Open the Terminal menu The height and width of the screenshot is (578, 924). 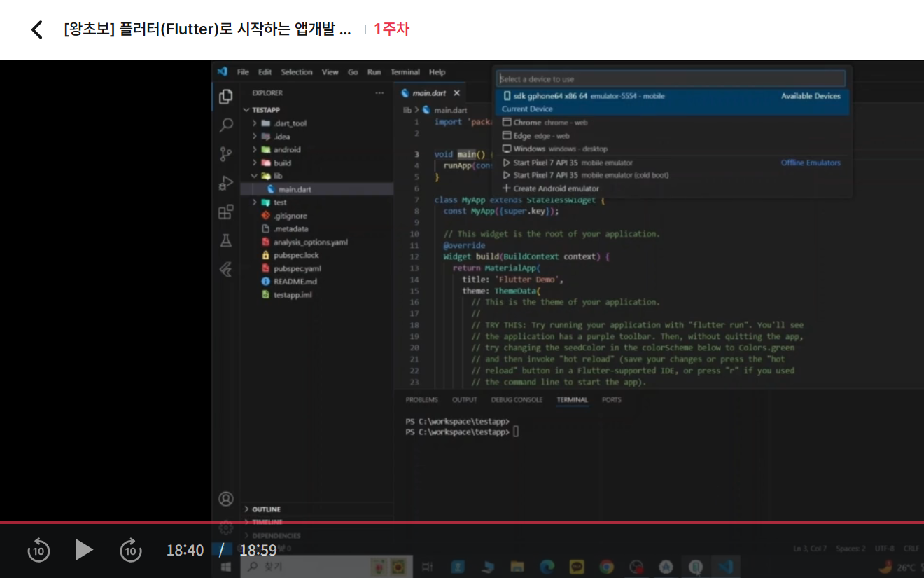[405, 72]
